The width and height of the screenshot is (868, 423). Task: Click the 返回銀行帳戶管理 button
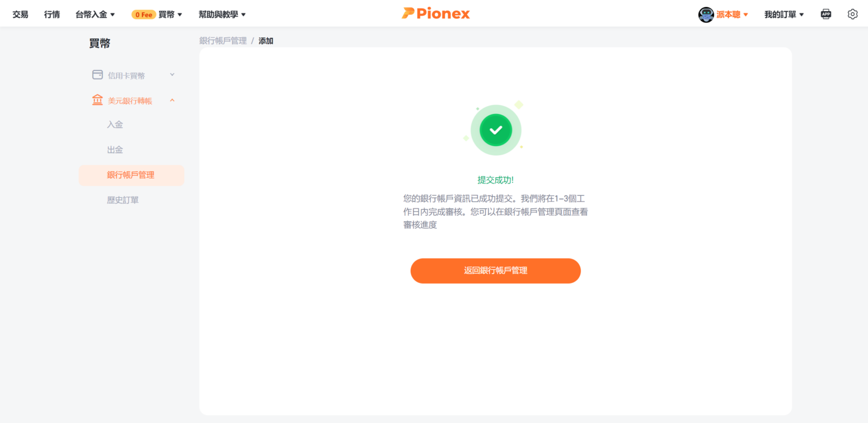tap(496, 271)
